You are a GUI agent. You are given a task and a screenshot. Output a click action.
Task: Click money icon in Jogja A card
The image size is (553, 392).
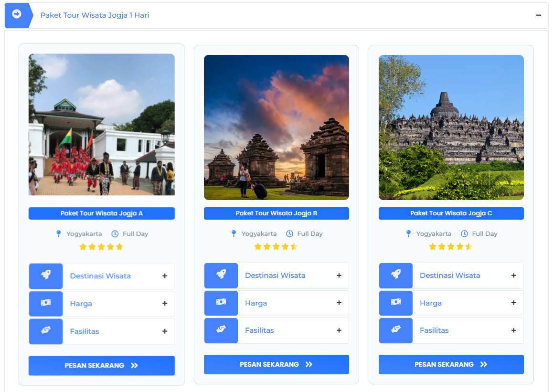[x=46, y=303]
